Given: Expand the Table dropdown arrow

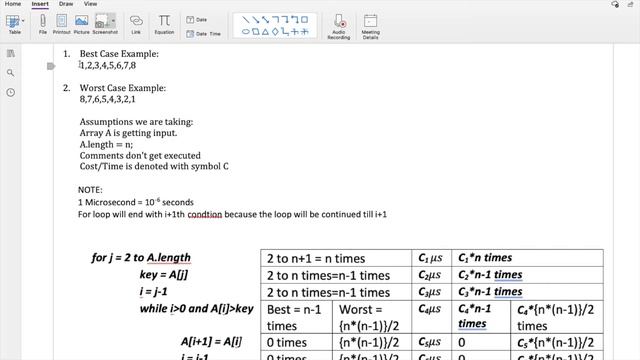Looking at the screenshot, I should click(x=23, y=21).
